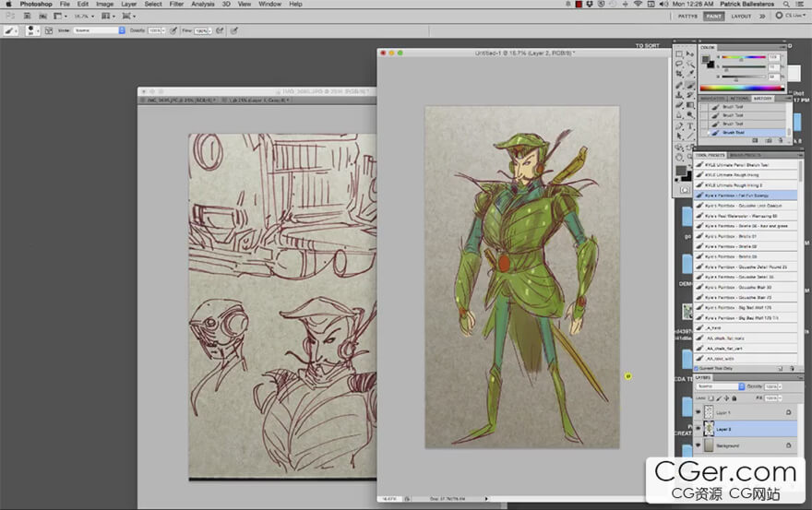Toggle lock image pixels
The width and height of the screenshot is (812, 510).
pyautogui.click(x=719, y=398)
